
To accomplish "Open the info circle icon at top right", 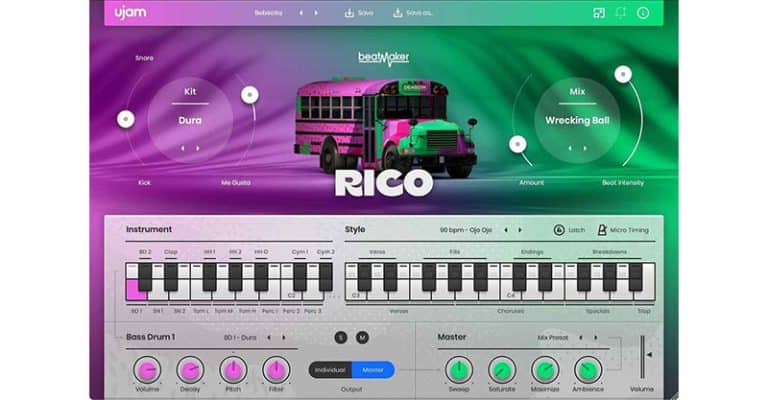I will (643, 13).
